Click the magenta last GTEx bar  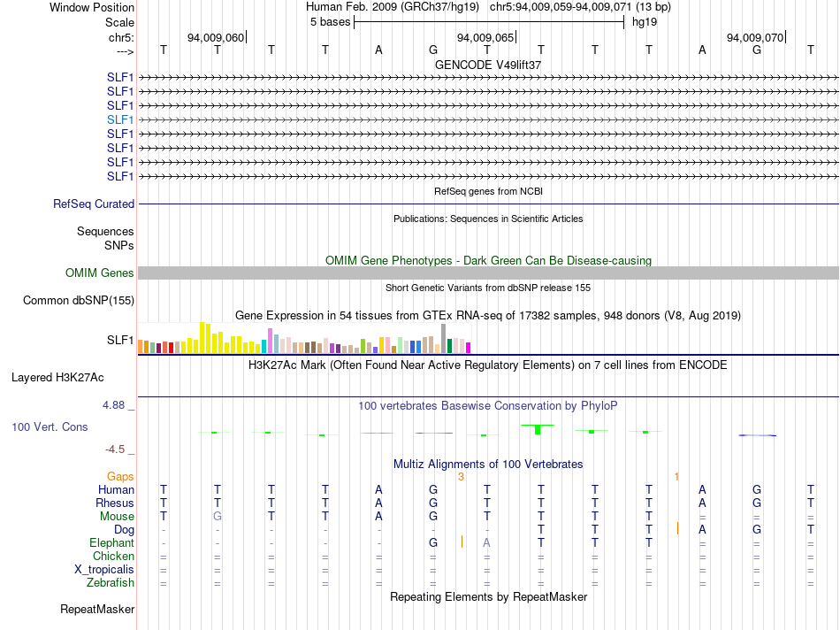point(468,348)
